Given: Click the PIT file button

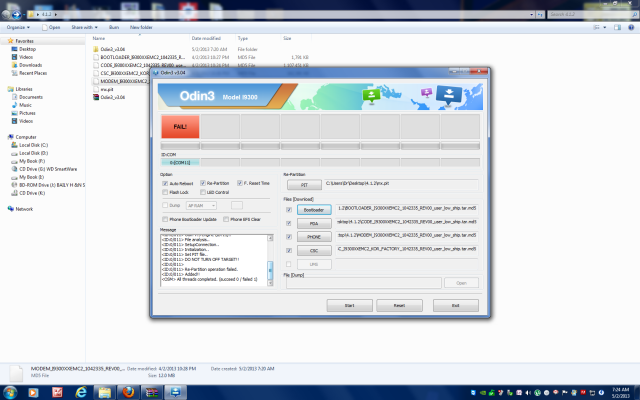Looking at the screenshot, I should pyautogui.click(x=303, y=184).
